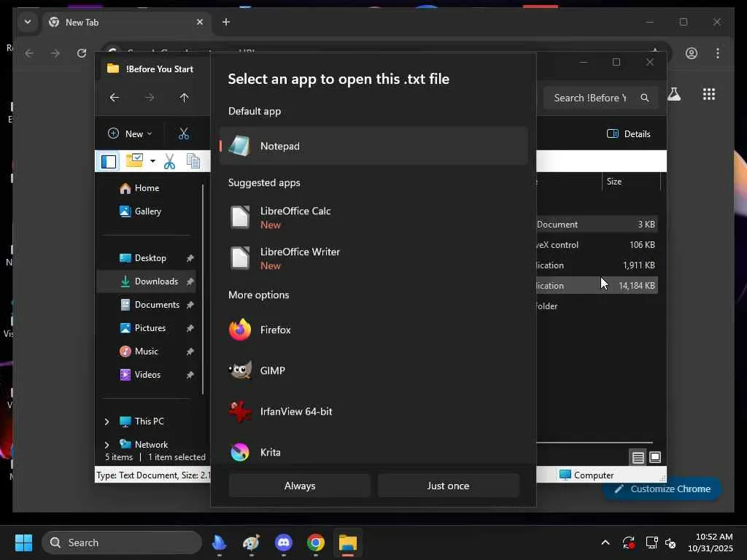Open Downloads in the navigation pane
747x560 pixels.
(x=146, y=281)
